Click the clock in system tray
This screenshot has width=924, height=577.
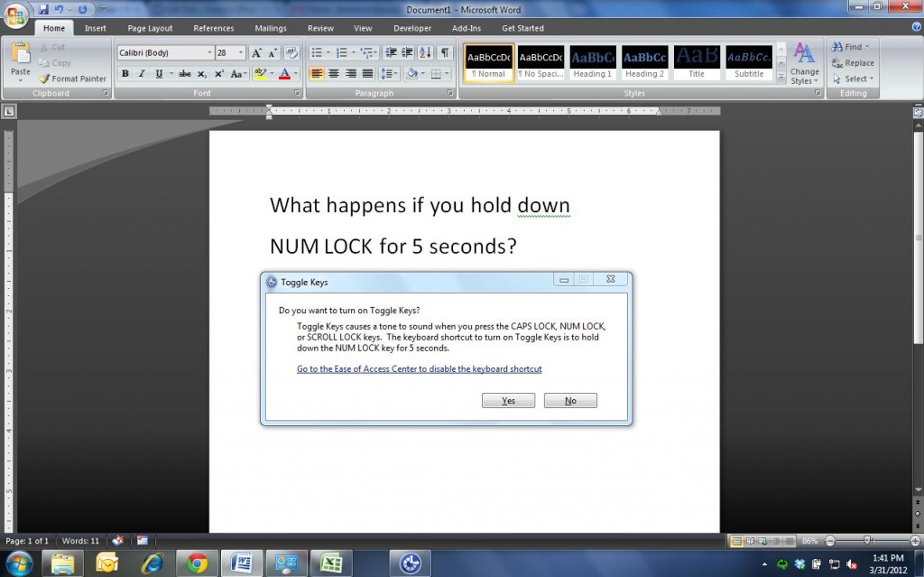point(888,564)
